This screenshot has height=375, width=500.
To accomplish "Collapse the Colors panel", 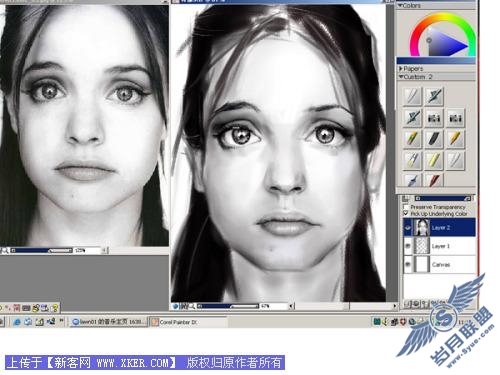I will point(400,6).
